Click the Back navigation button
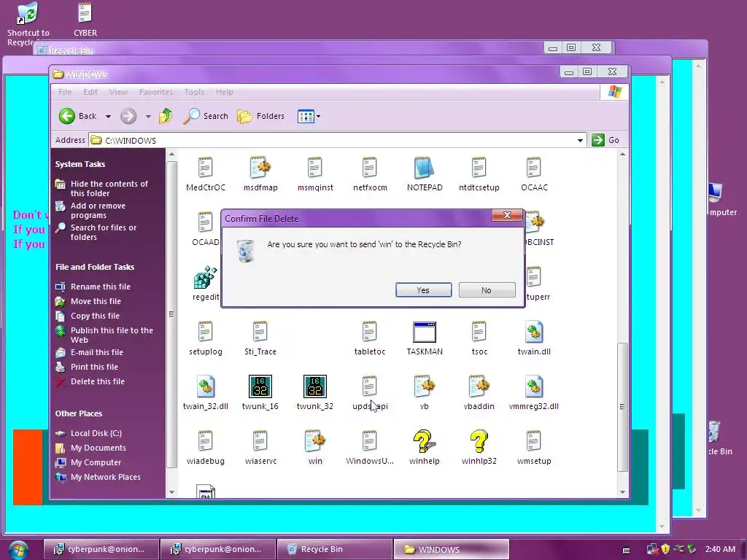Image resolution: width=747 pixels, height=560 pixels. (77, 116)
